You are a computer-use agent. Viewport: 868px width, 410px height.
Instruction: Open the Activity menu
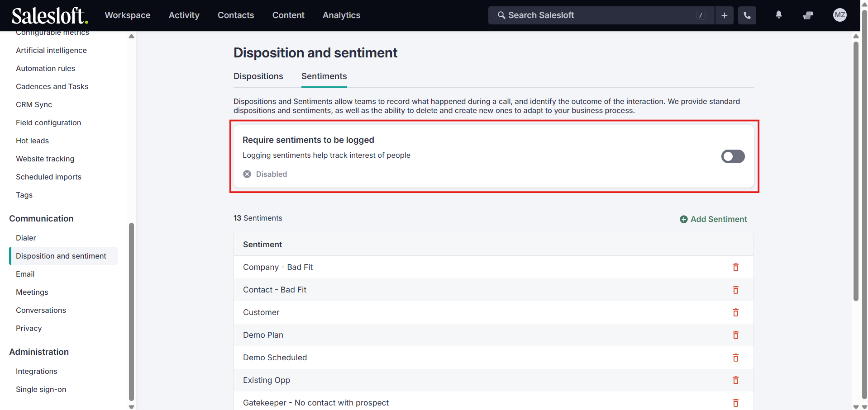click(184, 15)
